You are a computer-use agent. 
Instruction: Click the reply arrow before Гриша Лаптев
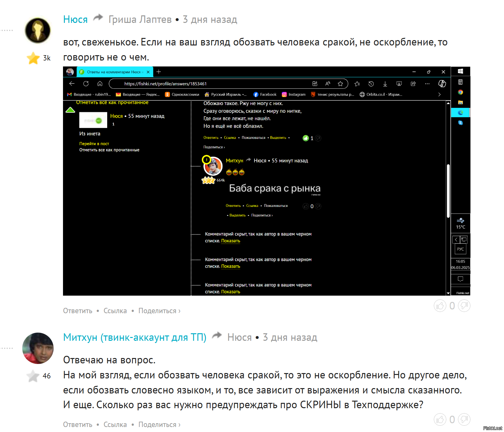[98, 17]
